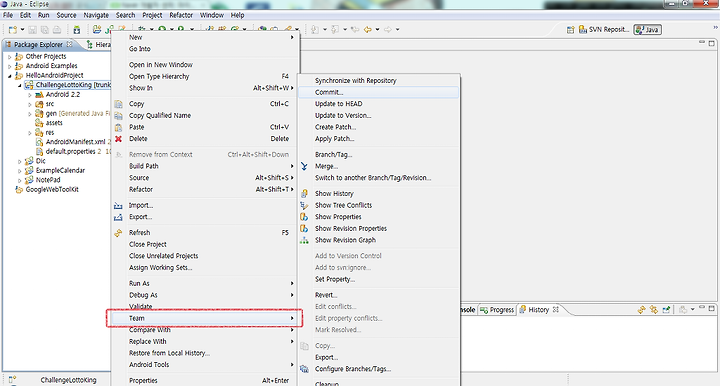720x386 pixels.
Task: Click the Merge arrow icon
Action: [304, 166]
